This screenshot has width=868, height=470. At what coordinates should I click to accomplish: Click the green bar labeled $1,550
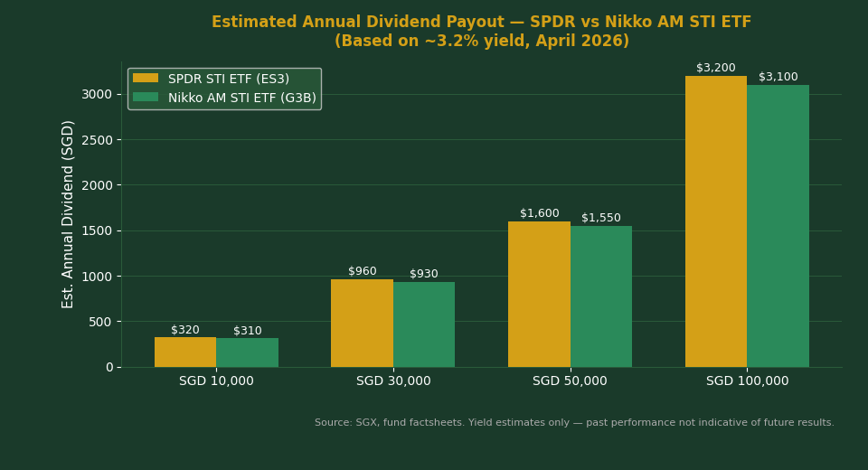601,296
